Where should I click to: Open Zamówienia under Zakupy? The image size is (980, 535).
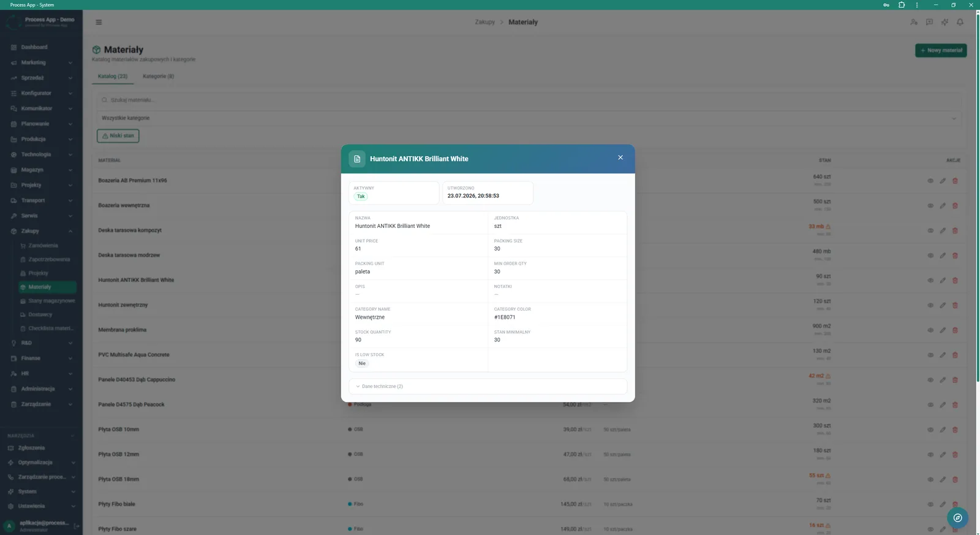coord(43,246)
